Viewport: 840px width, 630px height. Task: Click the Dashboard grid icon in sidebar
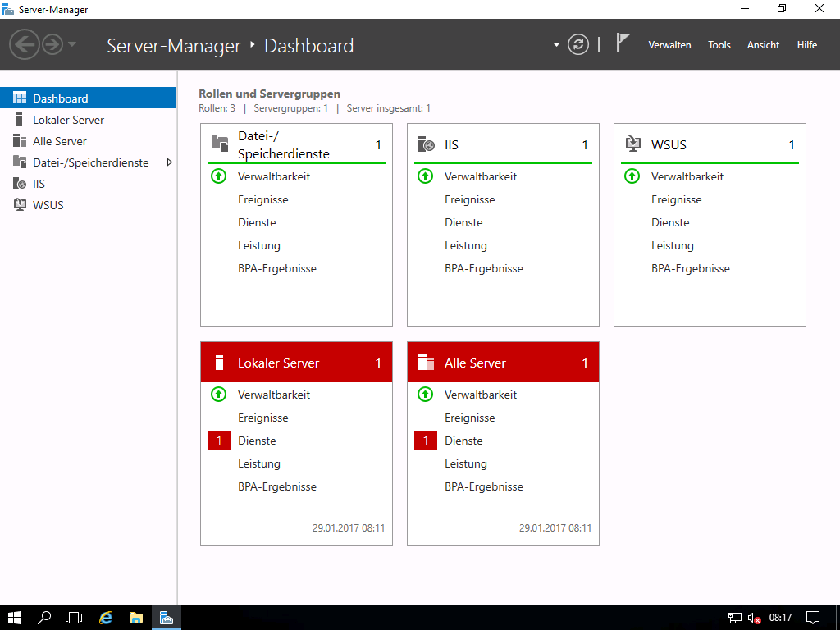(20, 98)
